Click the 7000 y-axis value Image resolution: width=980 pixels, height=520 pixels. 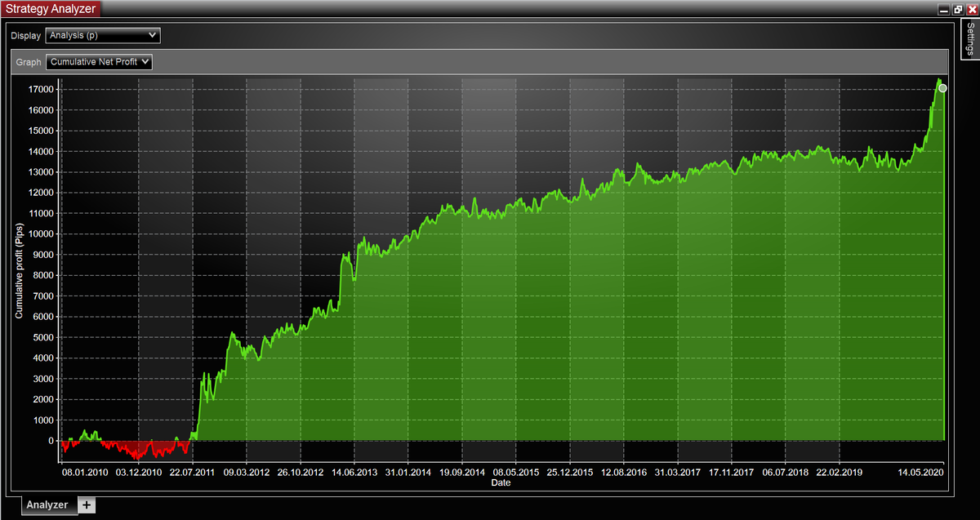[x=43, y=296]
